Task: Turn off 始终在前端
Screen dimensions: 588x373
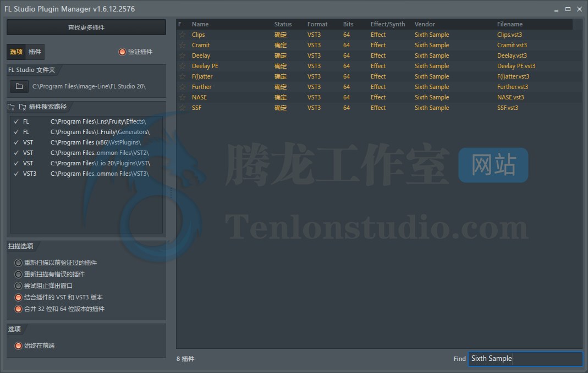Action: [x=18, y=346]
